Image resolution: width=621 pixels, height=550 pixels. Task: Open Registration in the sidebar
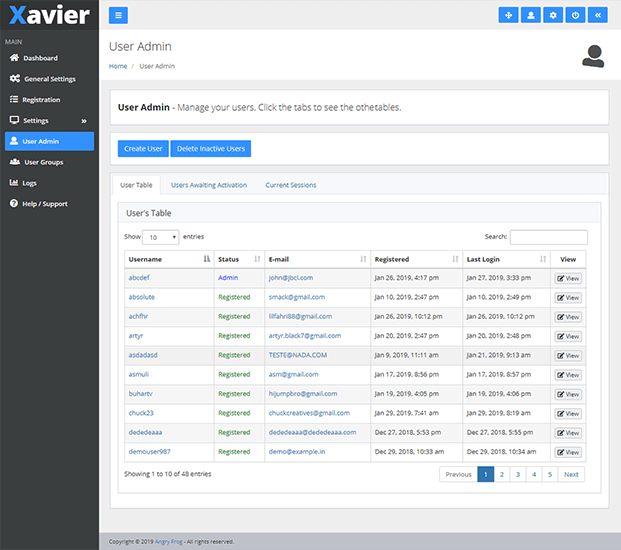point(50,99)
